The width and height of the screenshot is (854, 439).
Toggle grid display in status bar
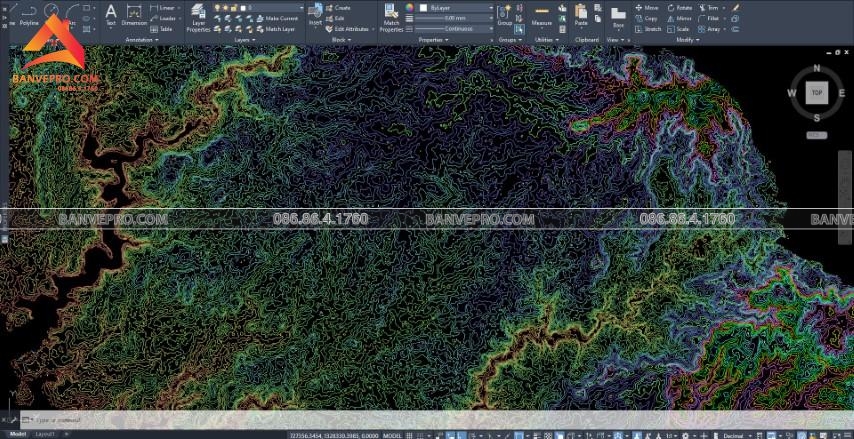(x=409, y=435)
